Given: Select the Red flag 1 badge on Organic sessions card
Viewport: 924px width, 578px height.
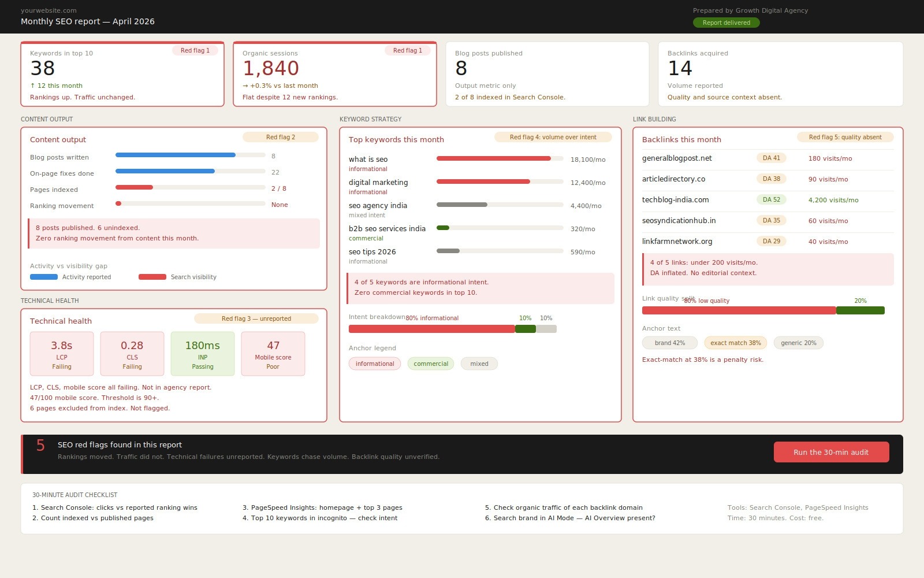Looking at the screenshot, I should pyautogui.click(x=408, y=50).
